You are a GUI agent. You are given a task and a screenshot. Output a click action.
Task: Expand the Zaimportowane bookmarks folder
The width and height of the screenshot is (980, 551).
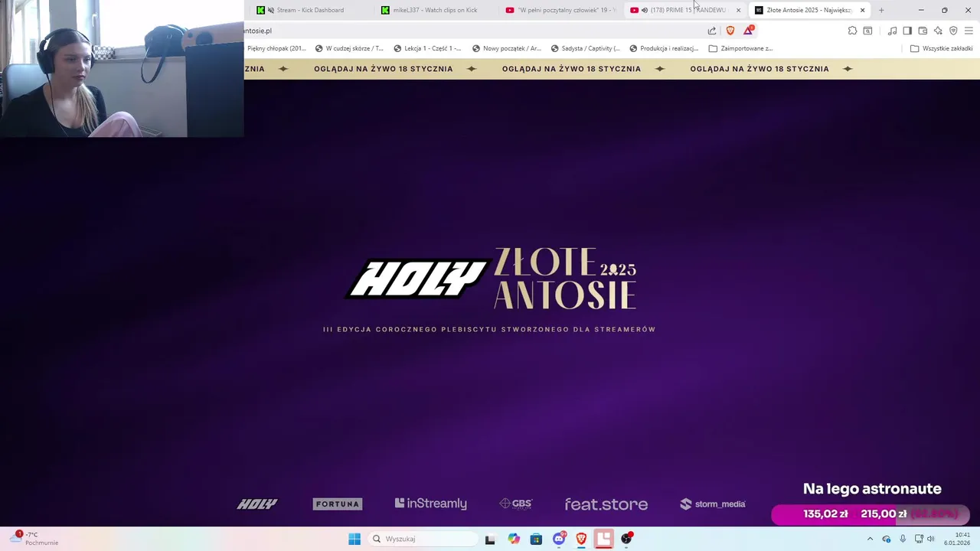(x=740, y=48)
